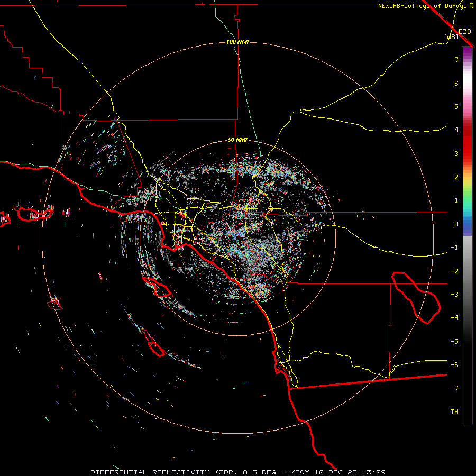Select the -2 value on color scale
The image size is (476, 476).
454,271
